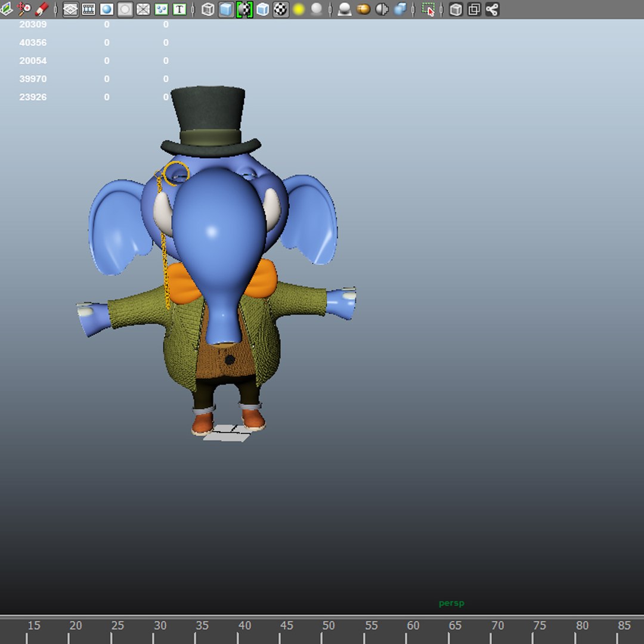Activate the 2D pan/zoom magnifier tool
Viewport: 644px width, 644px height.
tap(24, 9)
